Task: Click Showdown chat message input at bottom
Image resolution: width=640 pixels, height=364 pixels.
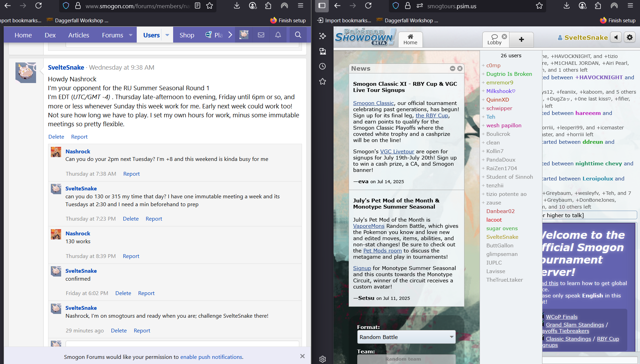Action: (x=590, y=360)
